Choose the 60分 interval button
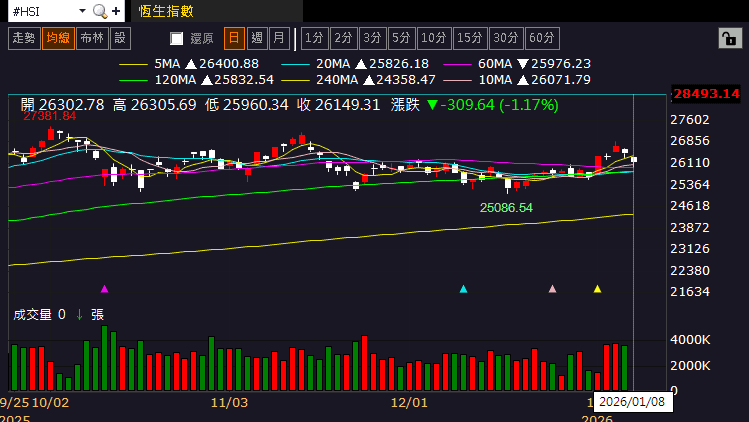Image resolution: width=749 pixels, height=422 pixels. tap(542, 38)
